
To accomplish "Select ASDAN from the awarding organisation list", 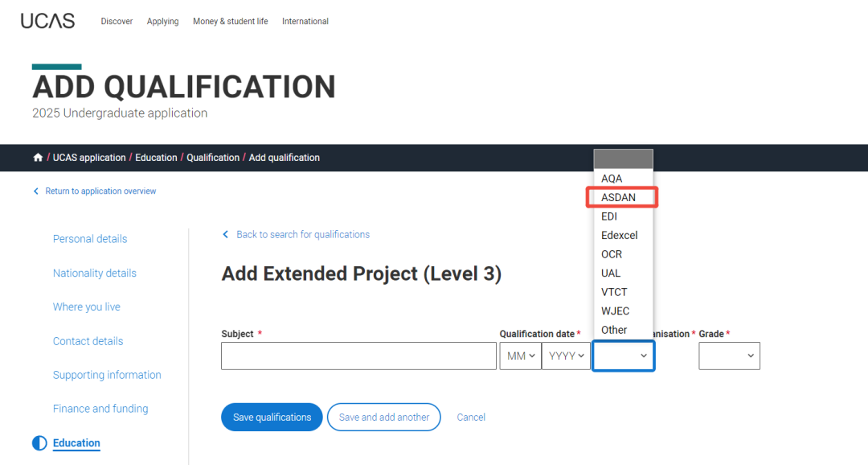I will tap(619, 197).
